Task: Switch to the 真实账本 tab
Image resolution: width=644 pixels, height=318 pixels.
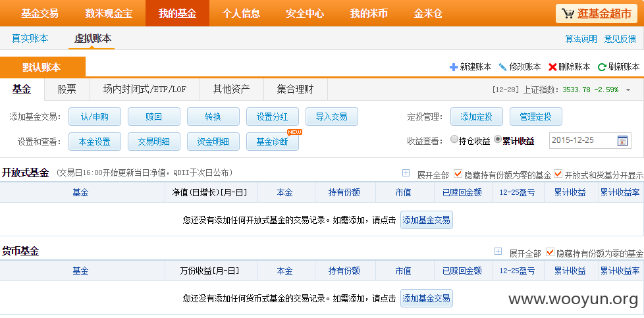Action: coord(30,39)
